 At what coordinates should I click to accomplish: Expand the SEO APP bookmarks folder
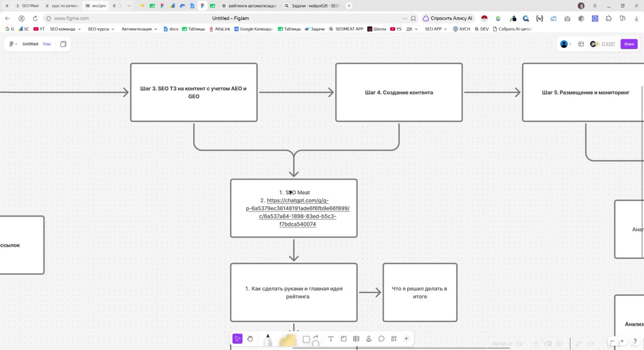436,29
